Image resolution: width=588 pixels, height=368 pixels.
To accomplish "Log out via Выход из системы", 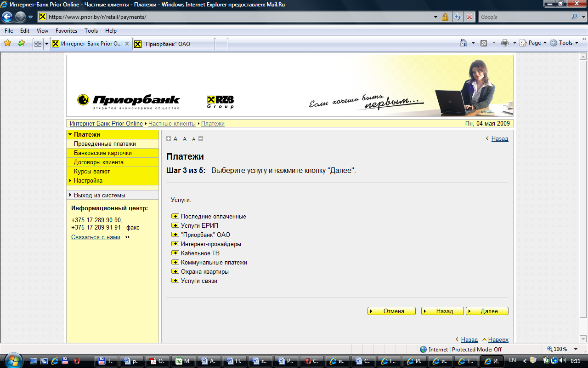I will point(100,195).
